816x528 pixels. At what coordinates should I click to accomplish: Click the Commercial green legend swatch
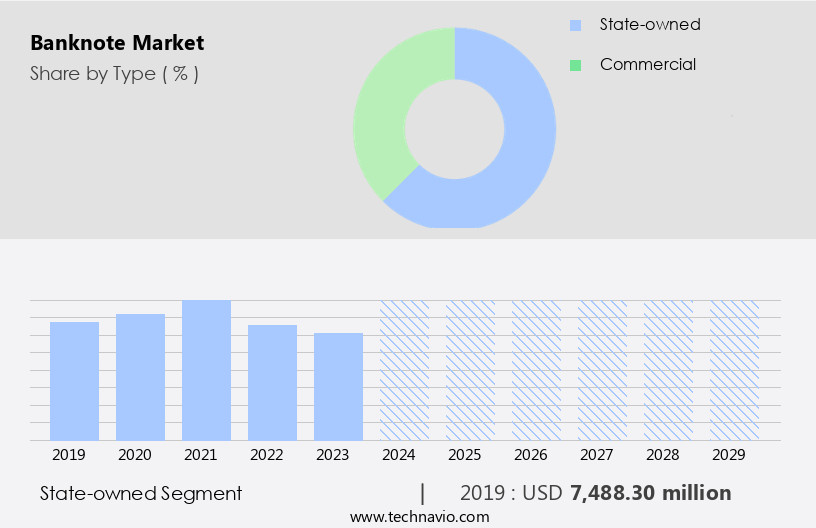pyautogui.click(x=575, y=65)
